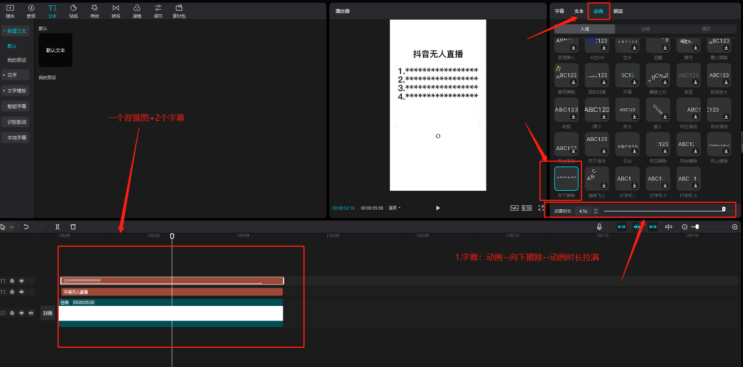744x367 pixels.
Task: Play the preview in the player
Action: [437, 208]
